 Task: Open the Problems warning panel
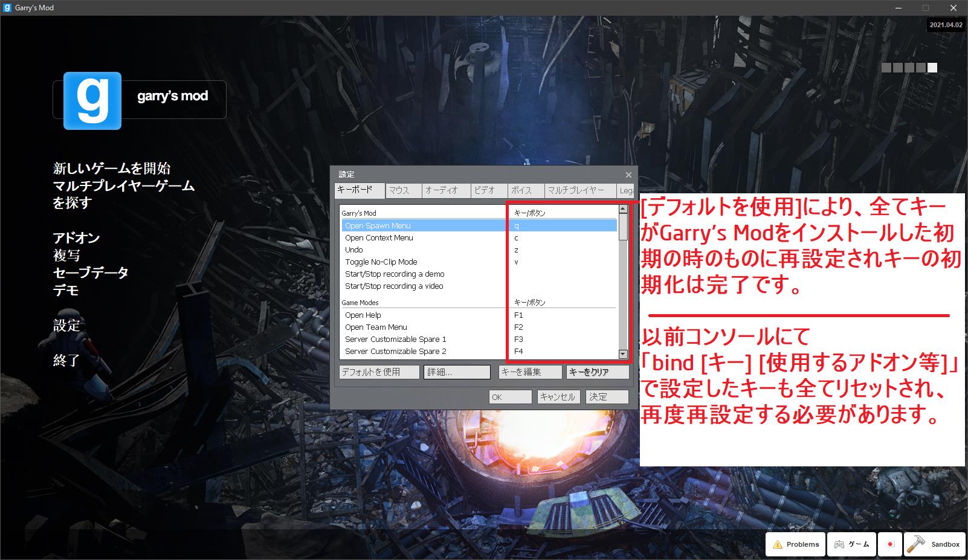[795, 544]
